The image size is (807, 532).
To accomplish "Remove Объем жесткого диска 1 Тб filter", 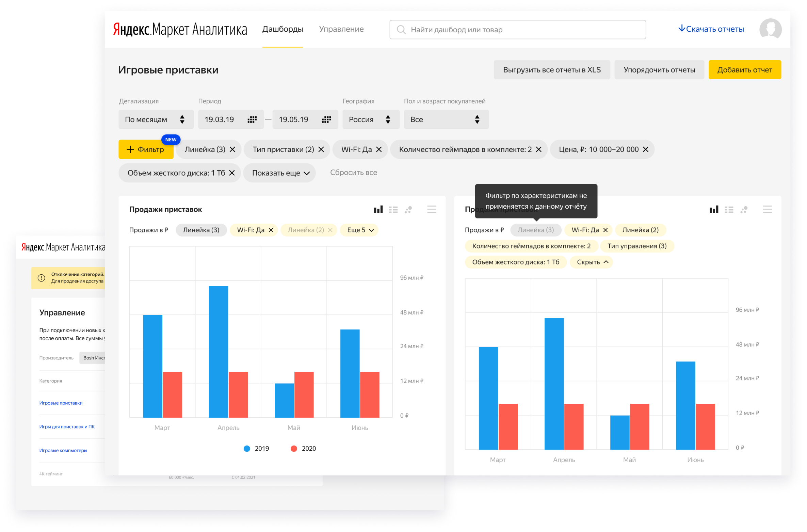I will click(232, 173).
